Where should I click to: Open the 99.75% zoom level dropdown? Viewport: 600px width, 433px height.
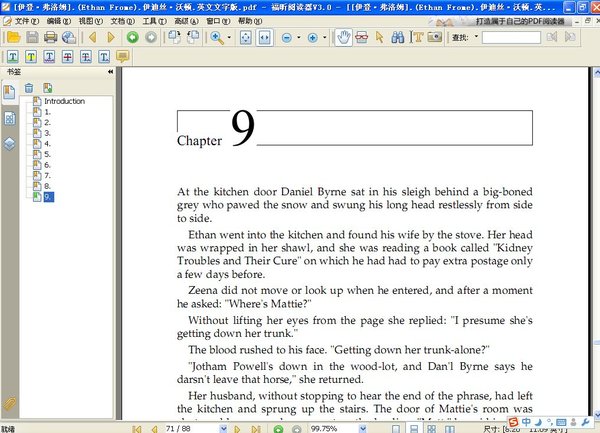(x=363, y=429)
